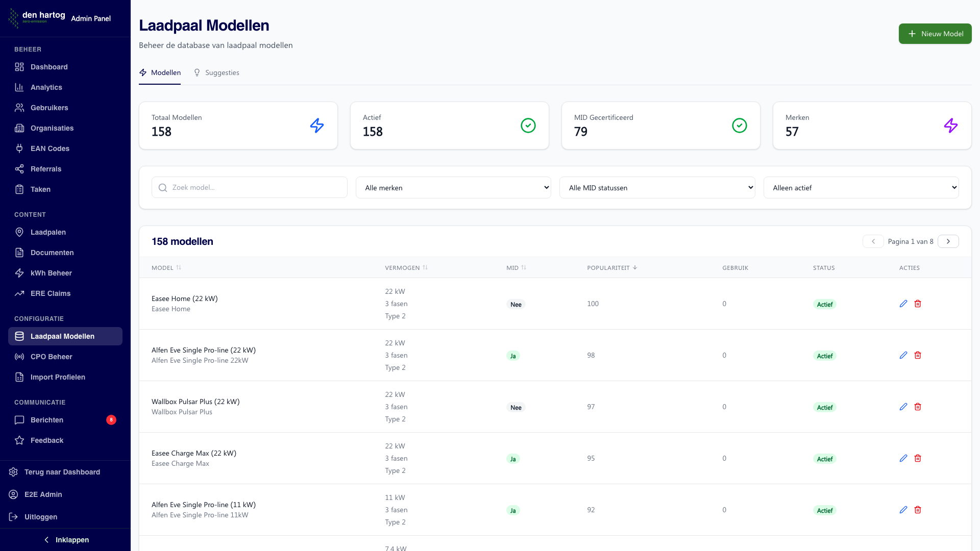Edit the Easee Charge Max model

[903, 458]
